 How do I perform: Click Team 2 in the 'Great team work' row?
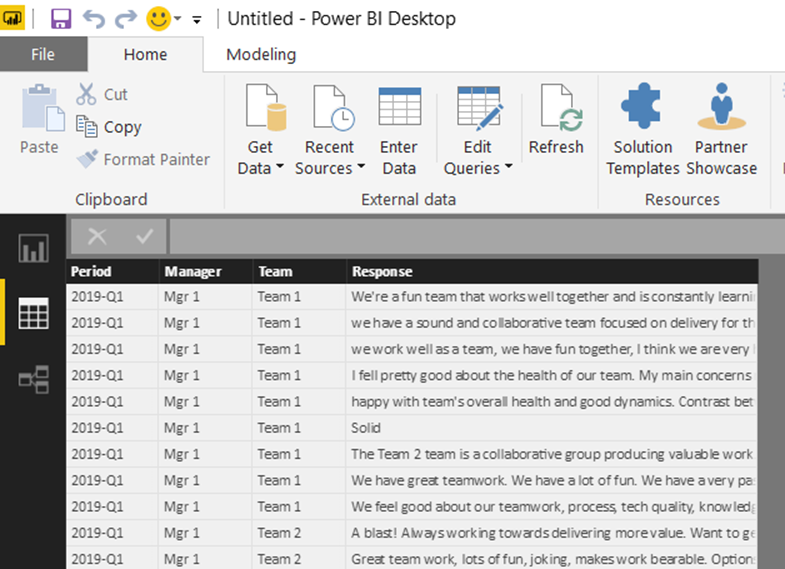(x=299, y=558)
